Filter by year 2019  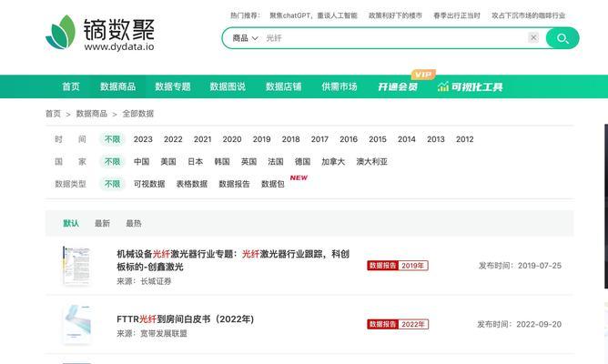coord(262,139)
